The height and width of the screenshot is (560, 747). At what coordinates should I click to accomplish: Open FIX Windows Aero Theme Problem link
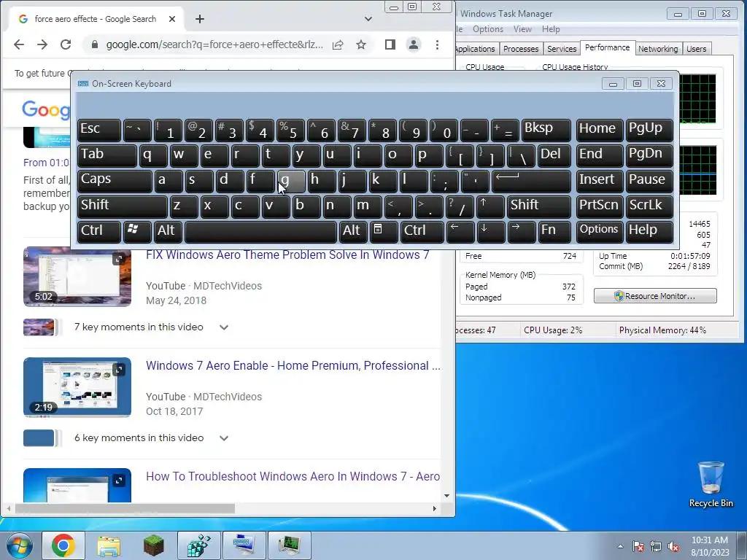coord(287,254)
